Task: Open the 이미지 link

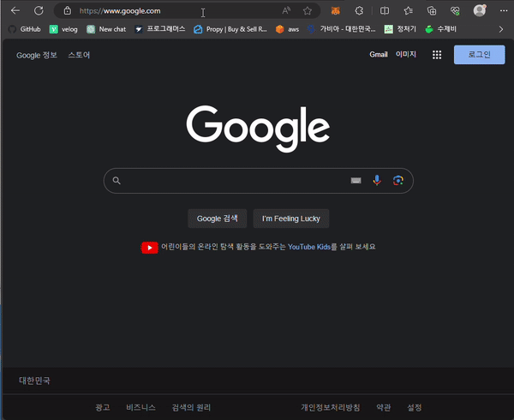Action: pos(406,54)
